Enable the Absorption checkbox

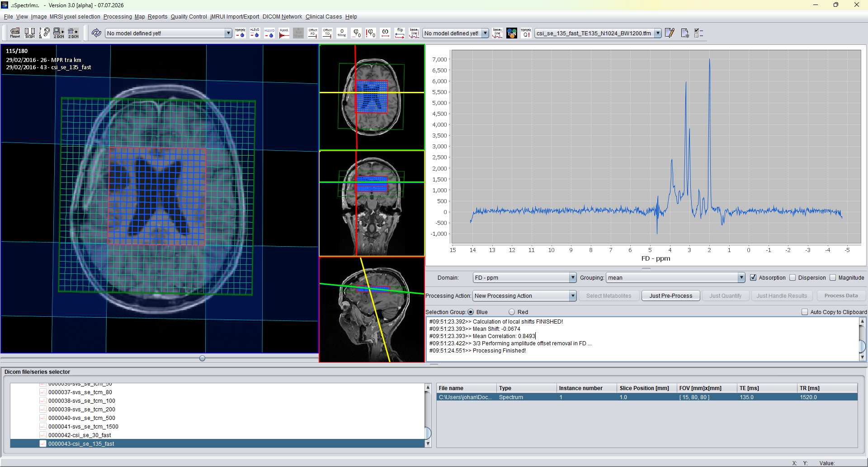[753, 277]
